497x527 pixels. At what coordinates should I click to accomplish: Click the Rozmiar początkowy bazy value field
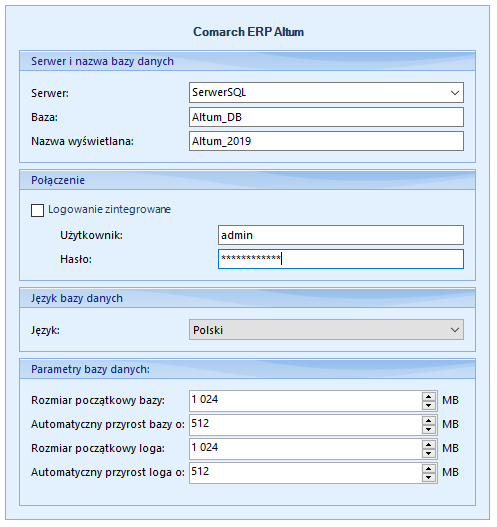click(x=306, y=401)
